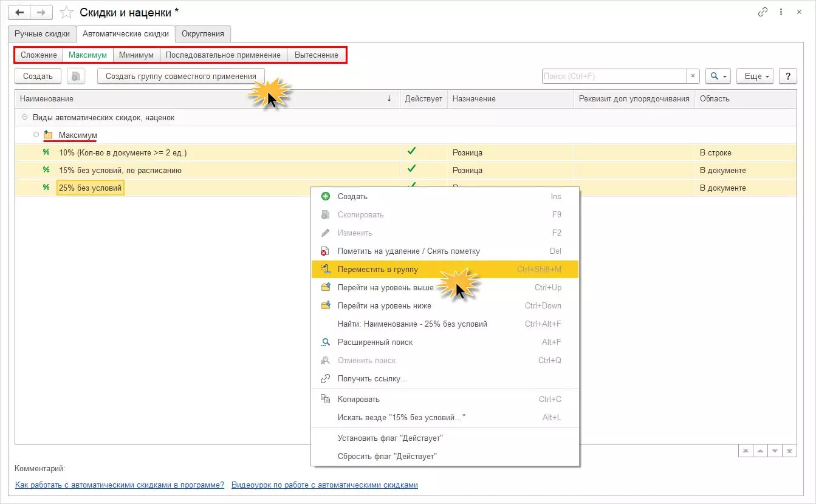Click the Действует column header
The width and height of the screenshot is (816, 504).
click(x=423, y=98)
